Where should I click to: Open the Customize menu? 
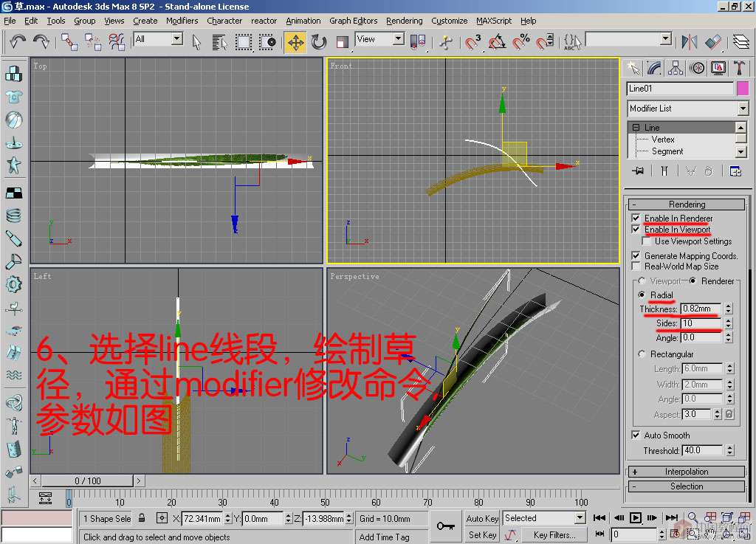450,21
